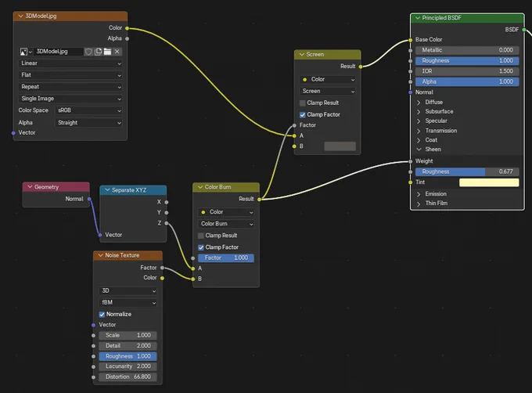Open the Single Image source dropdown

[70, 99]
